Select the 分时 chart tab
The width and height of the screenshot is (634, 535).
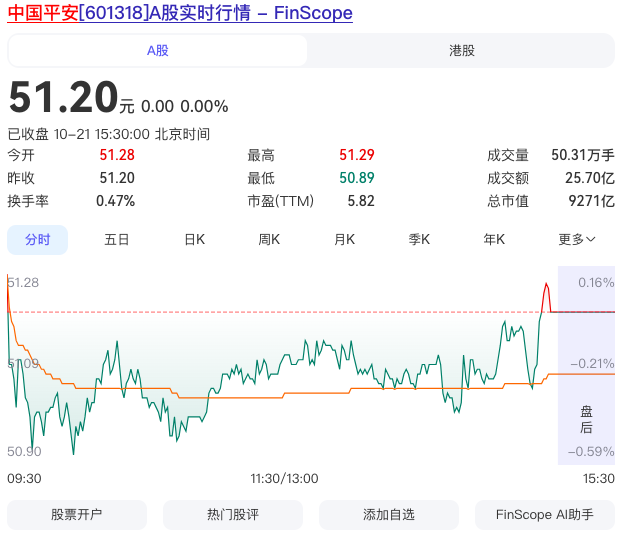click(38, 240)
